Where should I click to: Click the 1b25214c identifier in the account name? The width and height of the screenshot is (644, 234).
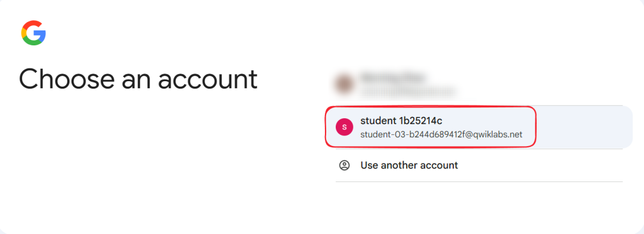pos(420,121)
